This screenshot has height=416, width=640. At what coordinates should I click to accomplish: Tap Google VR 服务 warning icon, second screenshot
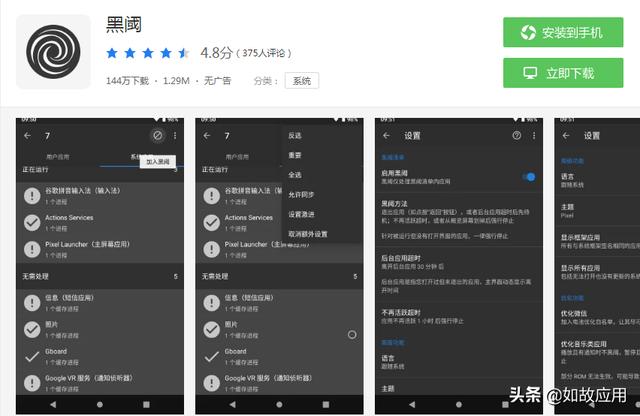211,383
